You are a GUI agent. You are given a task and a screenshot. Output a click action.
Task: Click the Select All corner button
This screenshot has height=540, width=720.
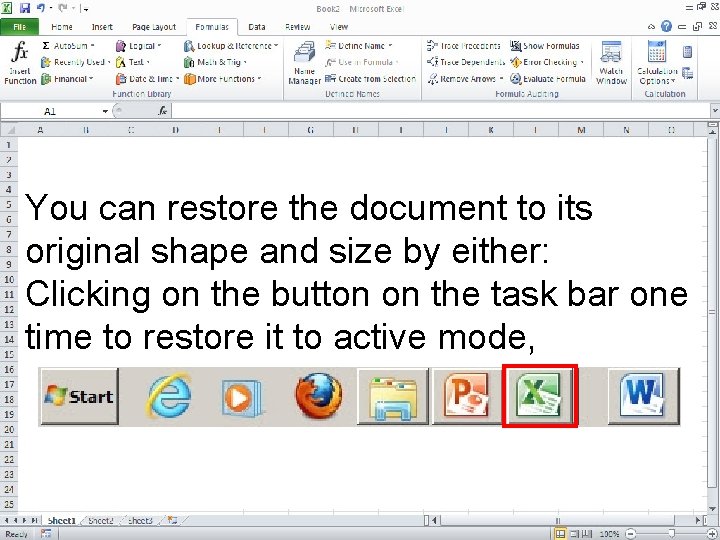pyautogui.click(x=9, y=130)
